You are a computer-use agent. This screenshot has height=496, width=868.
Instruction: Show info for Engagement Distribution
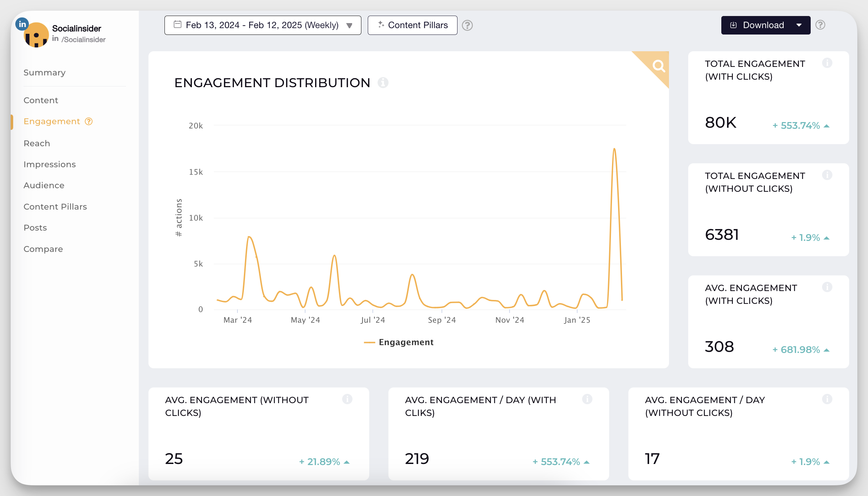tap(383, 83)
